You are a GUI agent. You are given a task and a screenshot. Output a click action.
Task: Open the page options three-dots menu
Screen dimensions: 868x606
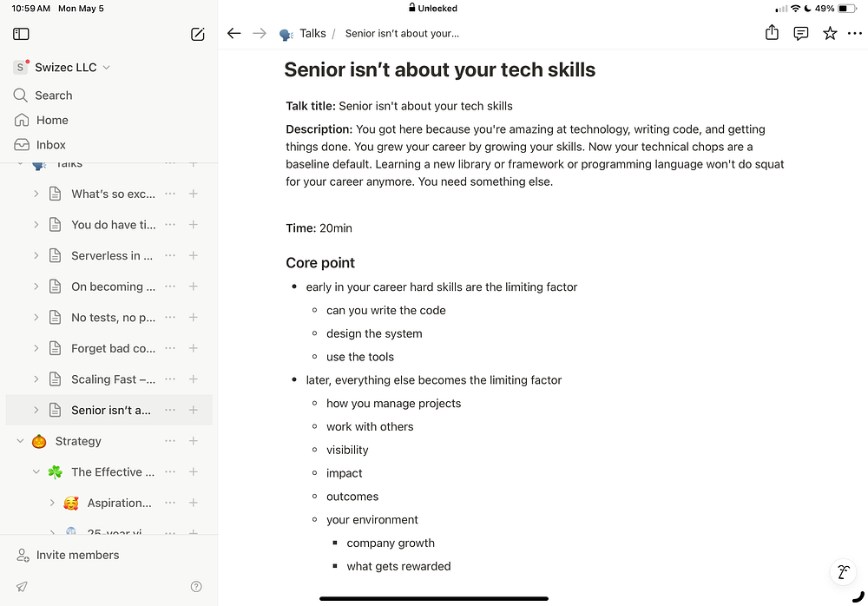[x=855, y=33]
